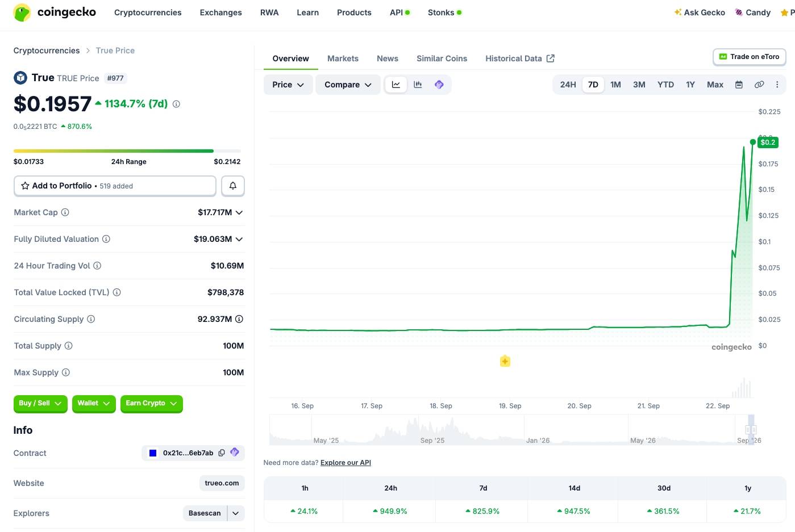
Task: Show Market Cap info tooltip
Action: click(65, 212)
